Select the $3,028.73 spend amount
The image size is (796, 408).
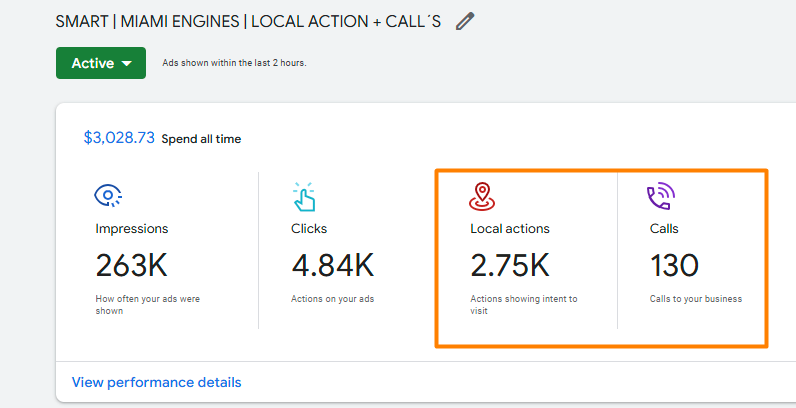click(119, 138)
